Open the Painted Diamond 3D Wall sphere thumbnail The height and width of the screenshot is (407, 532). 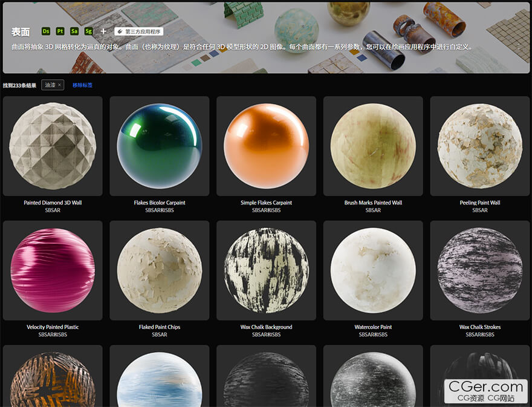point(53,146)
